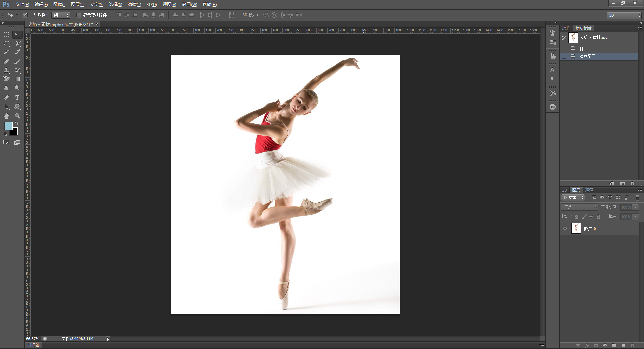Click the 时间轴 panel label
644x349 pixels.
33,345
